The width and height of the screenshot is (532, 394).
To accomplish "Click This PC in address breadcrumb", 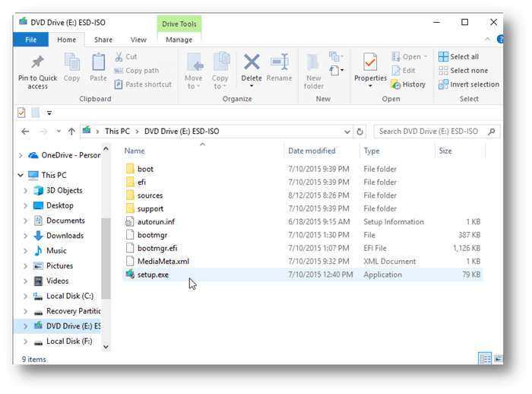I will 117,132.
